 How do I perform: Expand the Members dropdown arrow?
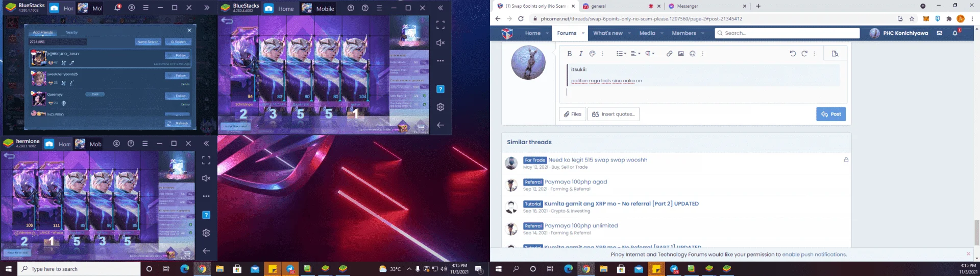pos(703,33)
